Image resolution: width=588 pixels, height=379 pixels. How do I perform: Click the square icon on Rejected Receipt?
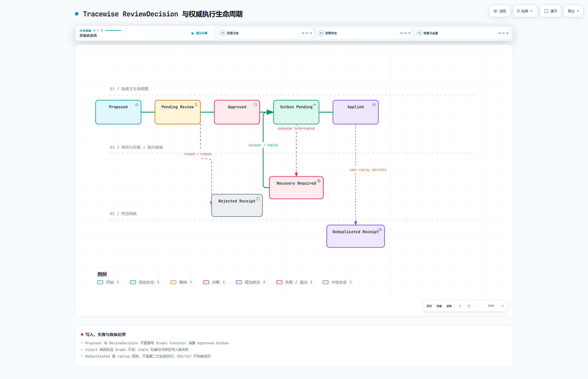pyautogui.click(x=258, y=199)
